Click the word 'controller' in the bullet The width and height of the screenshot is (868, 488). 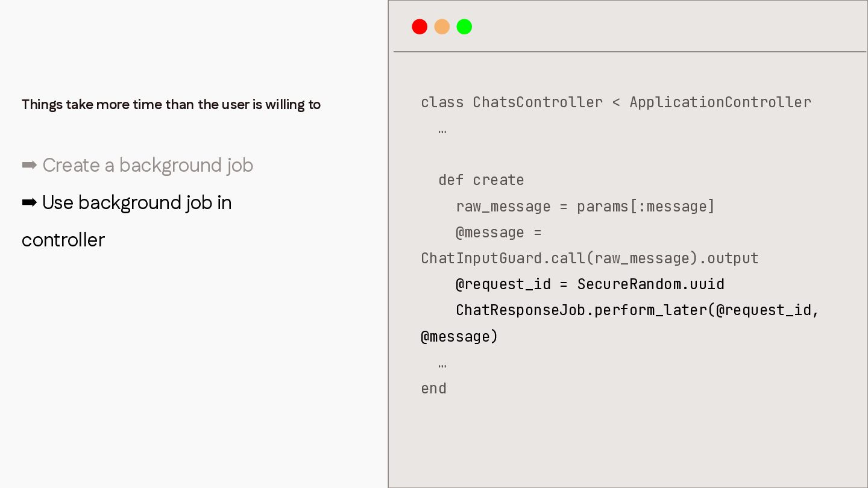click(x=63, y=240)
